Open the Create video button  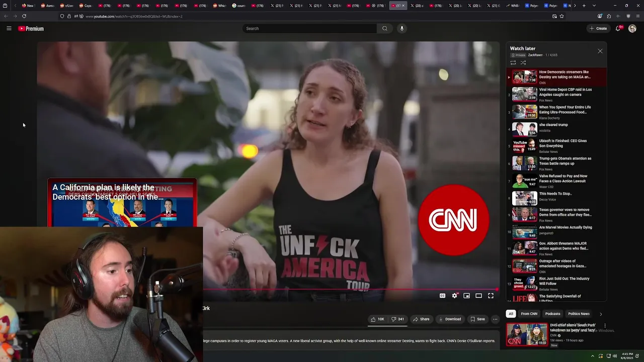(598, 29)
